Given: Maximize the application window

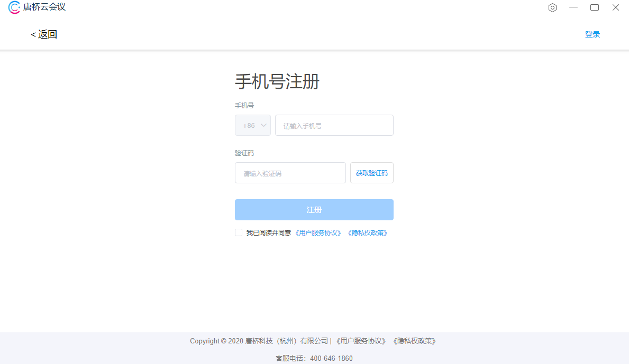Looking at the screenshot, I should (595, 7).
